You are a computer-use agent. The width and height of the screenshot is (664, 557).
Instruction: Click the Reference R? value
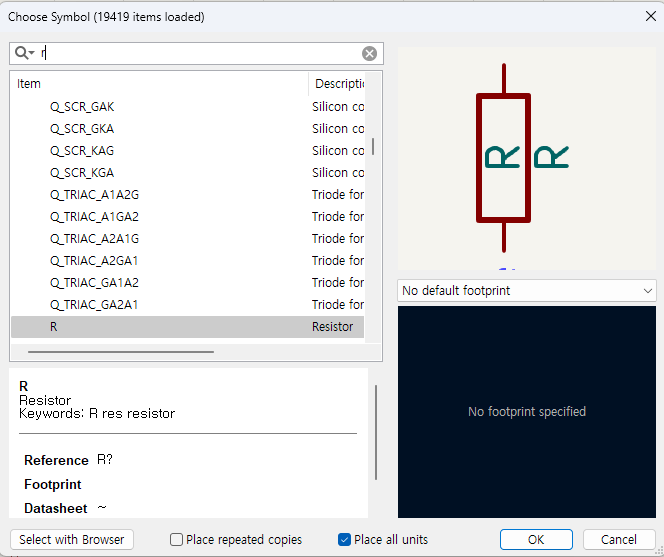[105, 460]
